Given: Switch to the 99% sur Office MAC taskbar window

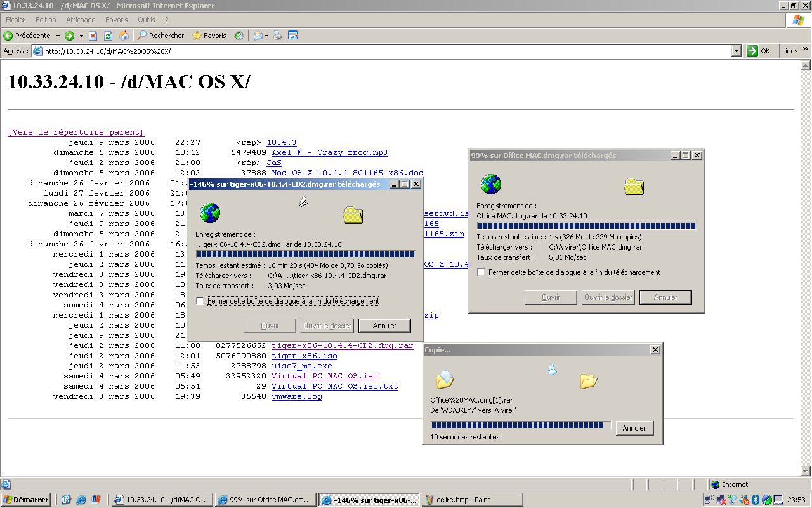Looking at the screenshot, I should click(265, 500).
